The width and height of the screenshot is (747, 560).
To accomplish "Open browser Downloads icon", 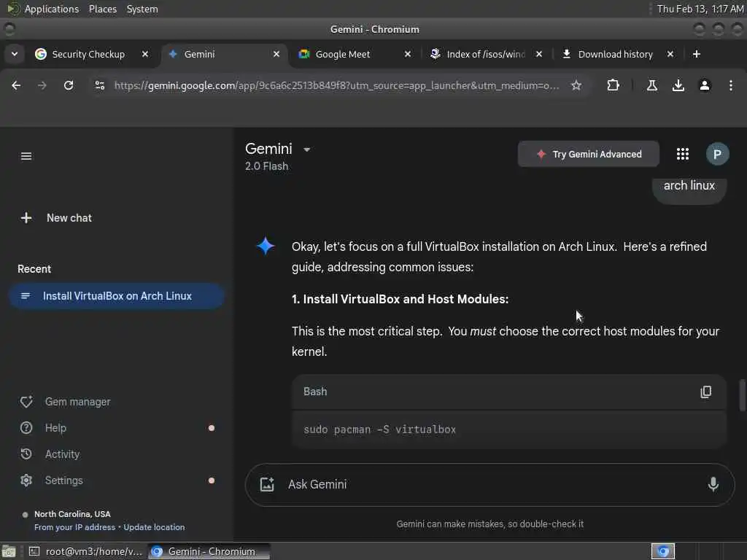I will pyautogui.click(x=678, y=85).
